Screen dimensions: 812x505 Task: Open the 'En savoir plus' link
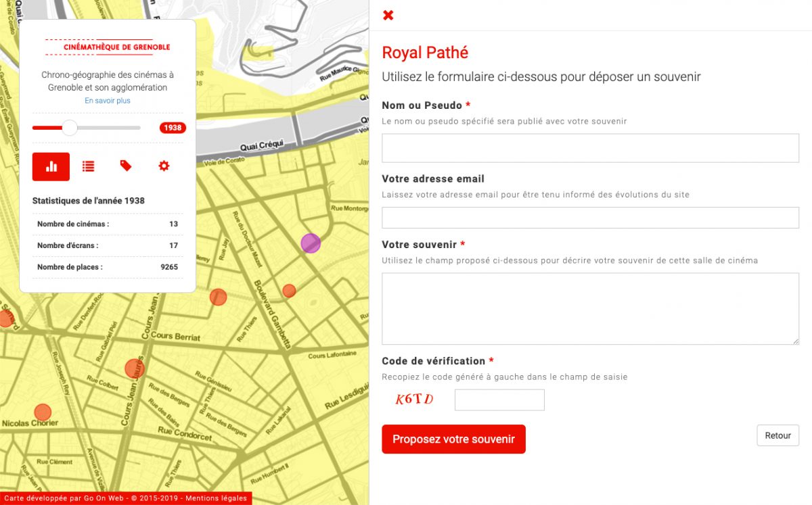point(108,101)
